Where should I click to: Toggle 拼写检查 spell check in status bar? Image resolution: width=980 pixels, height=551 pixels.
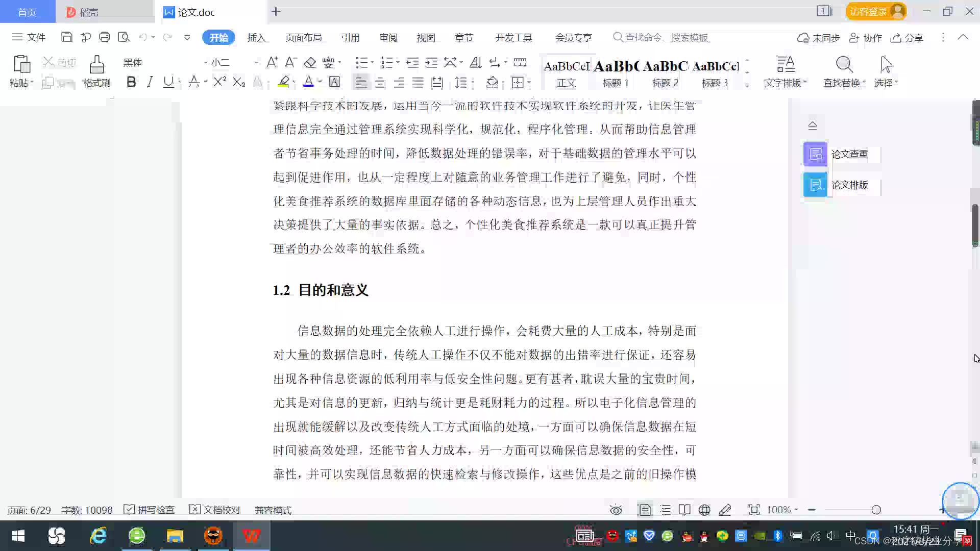point(150,510)
